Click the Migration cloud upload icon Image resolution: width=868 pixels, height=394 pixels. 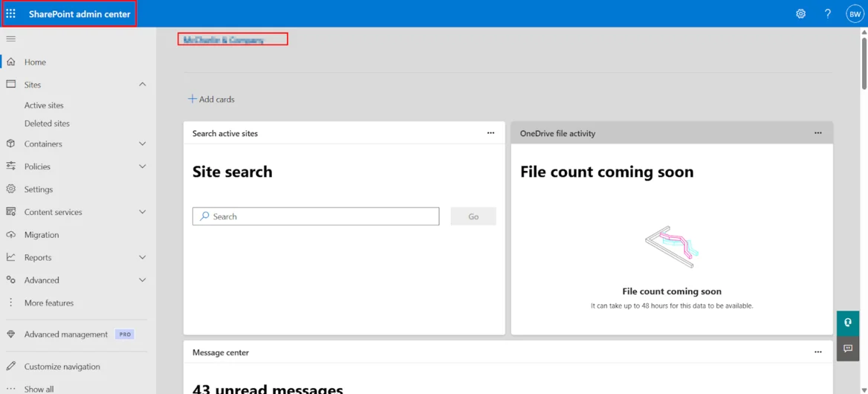click(x=10, y=235)
